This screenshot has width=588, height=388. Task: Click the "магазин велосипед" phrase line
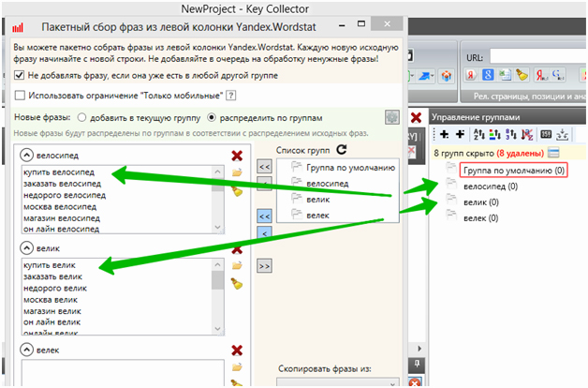click(x=62, y=218)
